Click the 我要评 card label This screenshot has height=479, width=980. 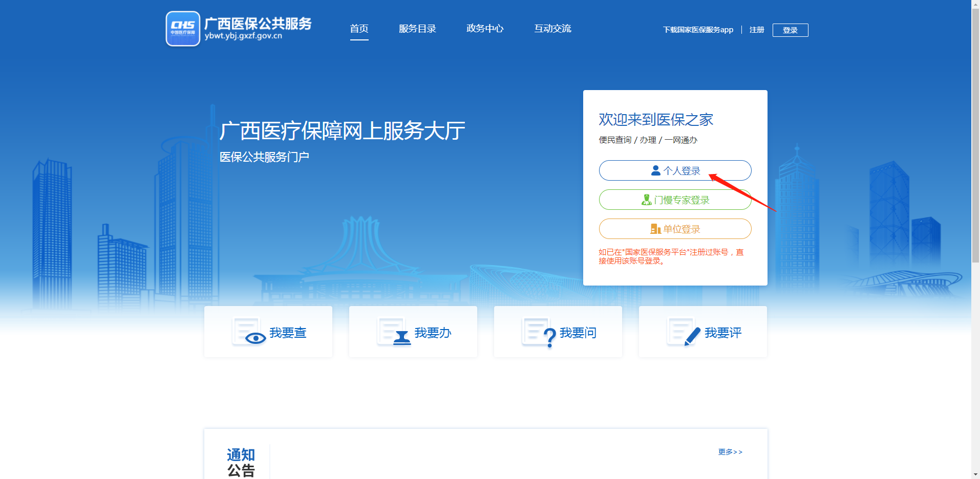[722, 333]
